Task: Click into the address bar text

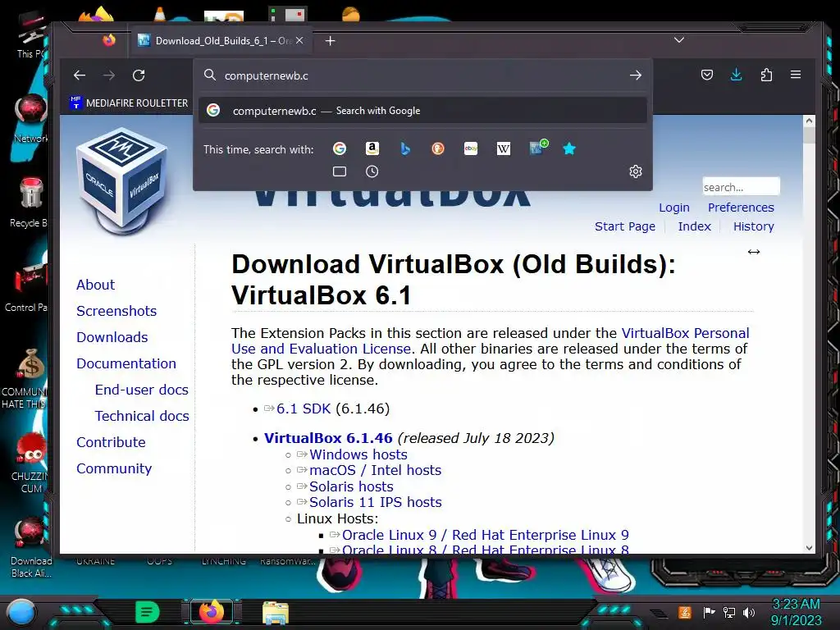Action: point(267,75)
